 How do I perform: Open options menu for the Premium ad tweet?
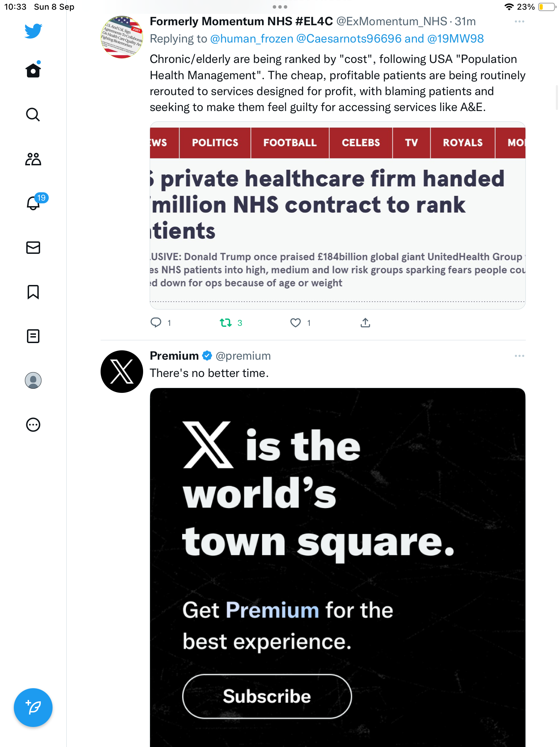click(x=520, y=356)
